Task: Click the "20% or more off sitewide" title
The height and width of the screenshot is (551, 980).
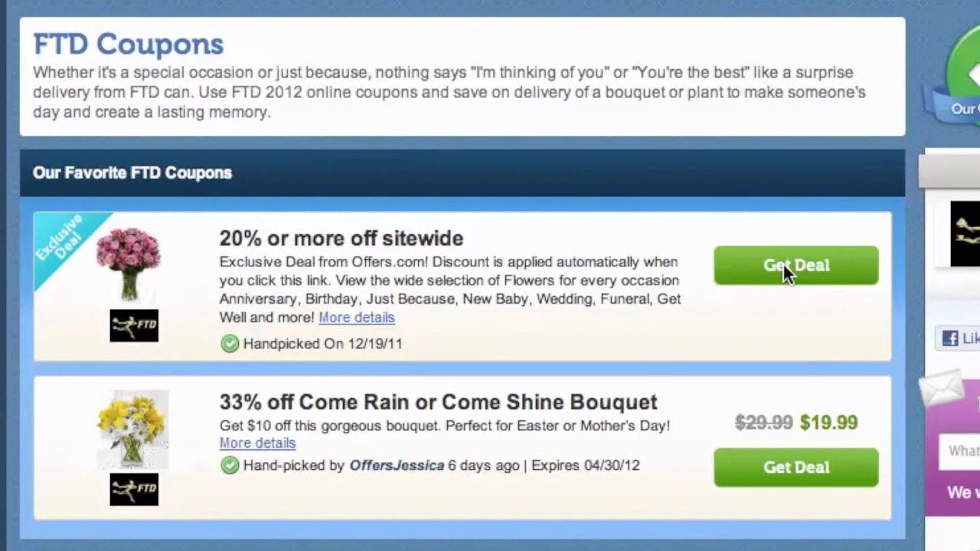Action: [x=341, y=238]
